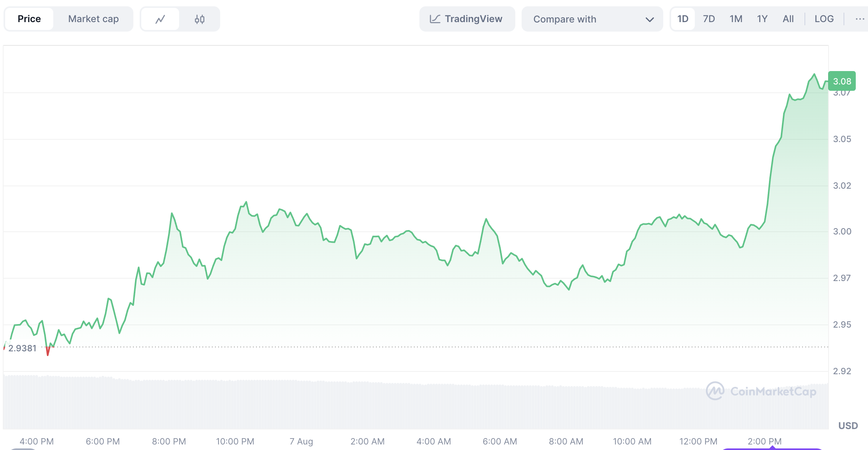Click the 12:00 PM time axis label
This screenshot has height=450, width=868.
point(698,441)
